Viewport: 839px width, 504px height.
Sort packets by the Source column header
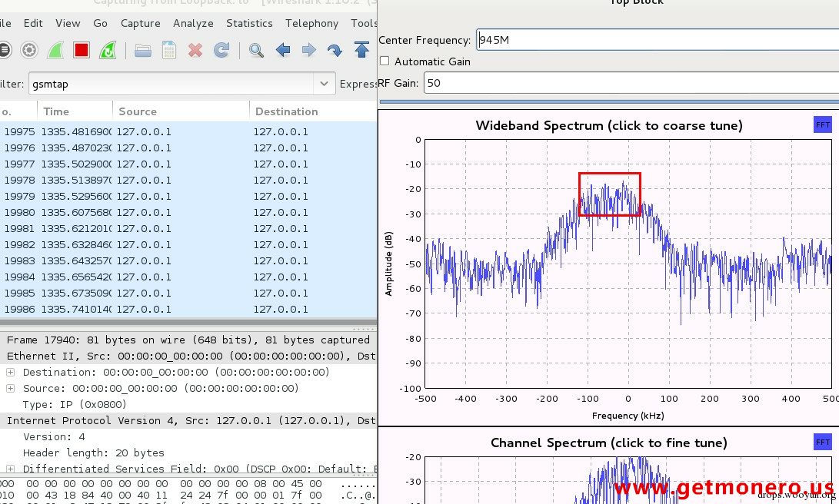(x=138, y=111)
